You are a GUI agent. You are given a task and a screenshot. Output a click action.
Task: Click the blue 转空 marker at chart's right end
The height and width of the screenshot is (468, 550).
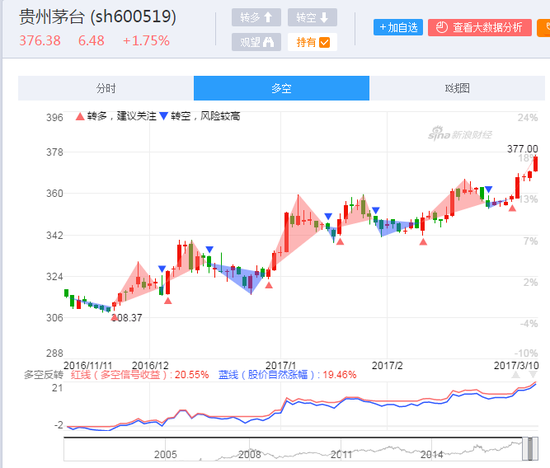(488, 189)
